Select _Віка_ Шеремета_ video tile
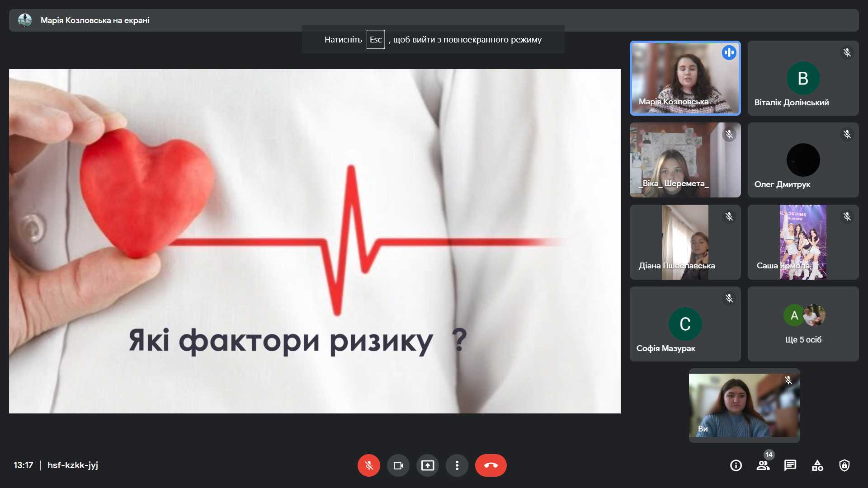 click(684, 160)
